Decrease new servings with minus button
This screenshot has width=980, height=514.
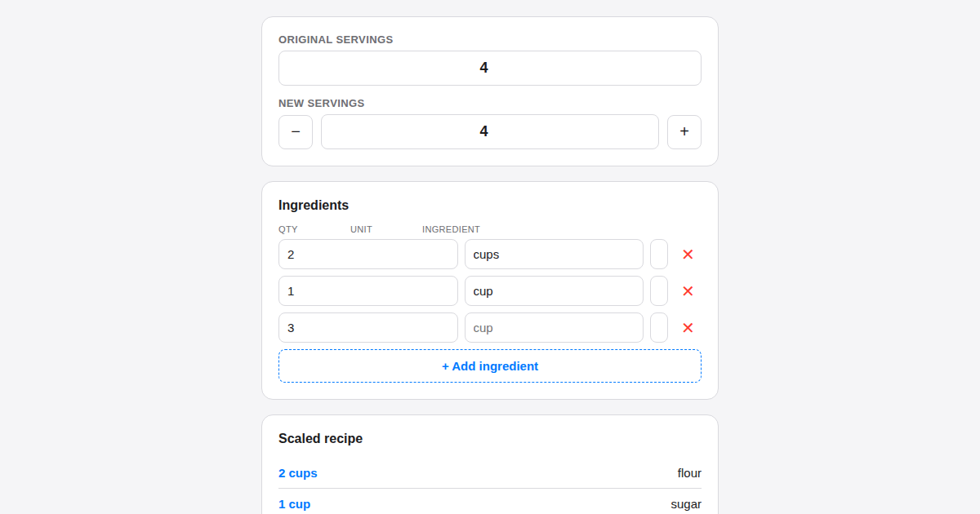click(296, 131)
